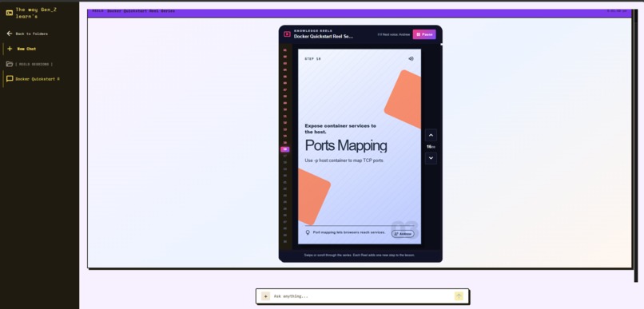Jump to step 01 in the reel timeline

284,50
